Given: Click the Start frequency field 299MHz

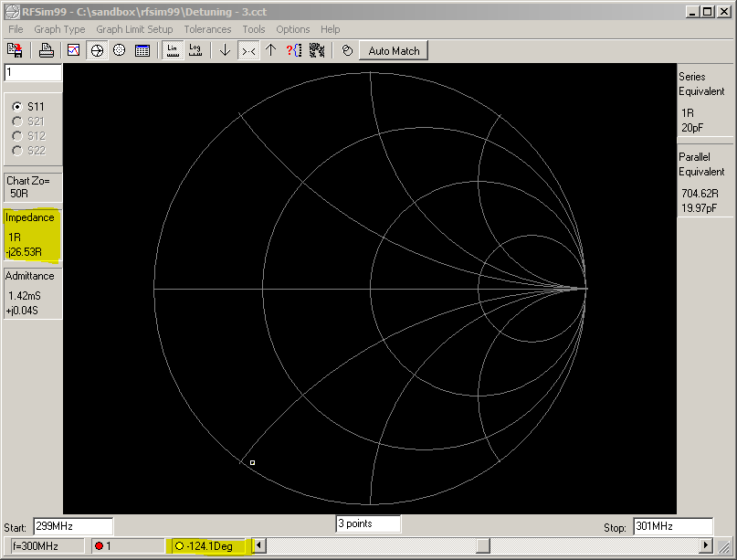Looking at the screenshot, I should coord(73,526).
